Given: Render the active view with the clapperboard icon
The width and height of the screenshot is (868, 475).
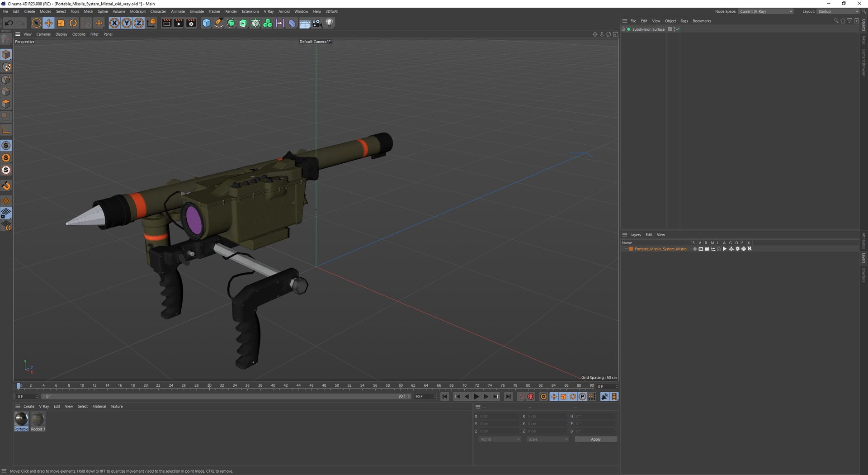Looking at the screenshot, I should 166,23.
